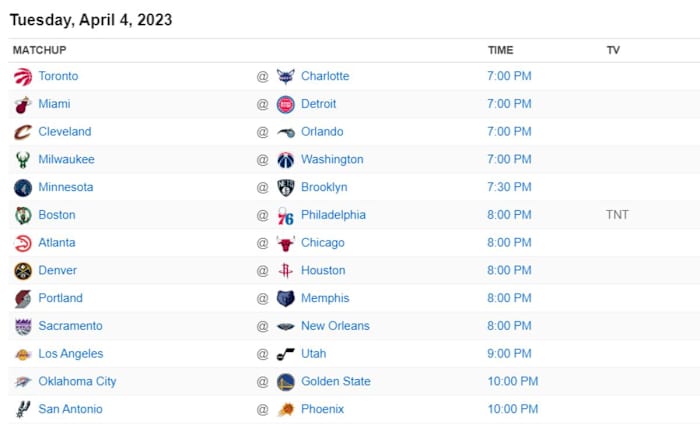Click the Golden State Warriors logo icon

pos(286,381)
